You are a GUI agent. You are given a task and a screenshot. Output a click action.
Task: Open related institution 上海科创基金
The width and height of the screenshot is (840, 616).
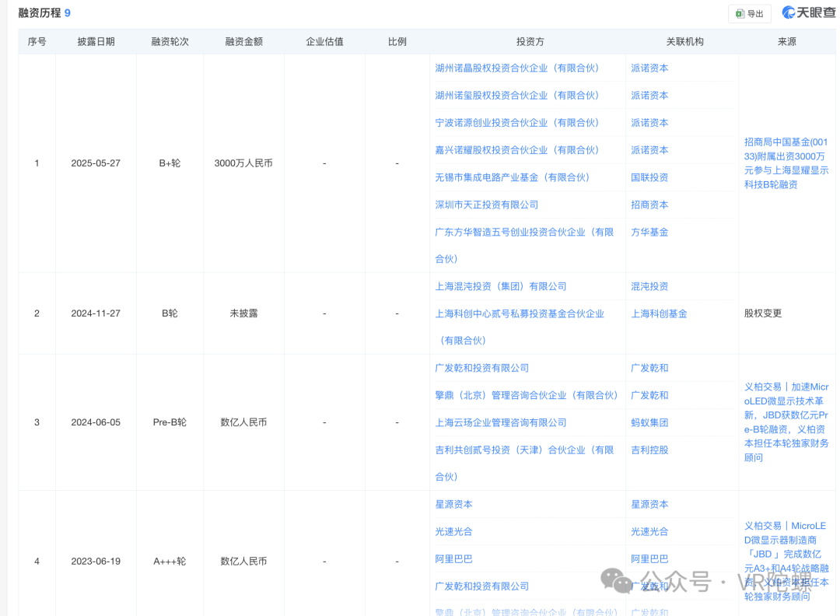659,314
